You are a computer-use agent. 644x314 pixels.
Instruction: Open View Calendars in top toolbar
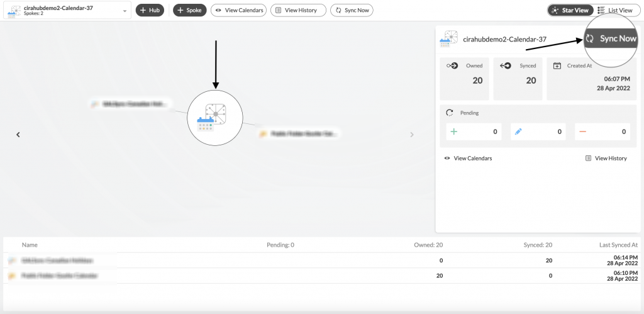[x=238, y=10]
